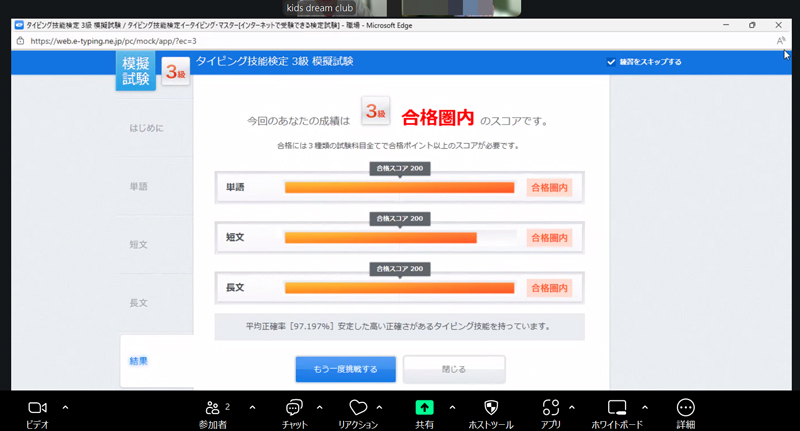Click the kids dream club video thumbnail
The image size is (800, 431).
335,8
